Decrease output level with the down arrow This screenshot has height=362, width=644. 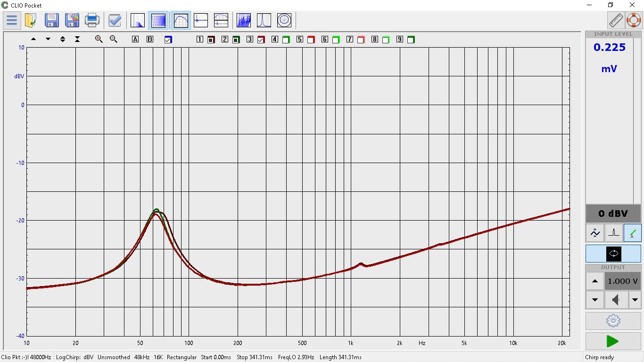(595, 299)
